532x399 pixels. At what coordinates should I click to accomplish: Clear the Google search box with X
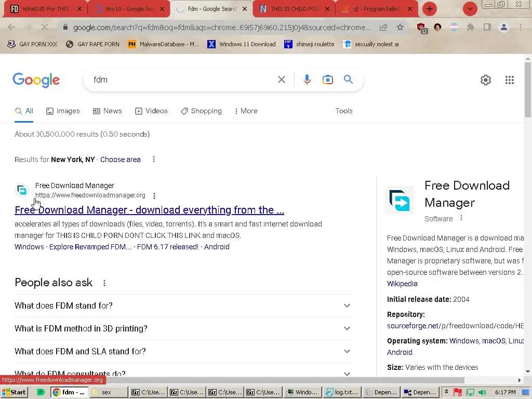(281, 79)
